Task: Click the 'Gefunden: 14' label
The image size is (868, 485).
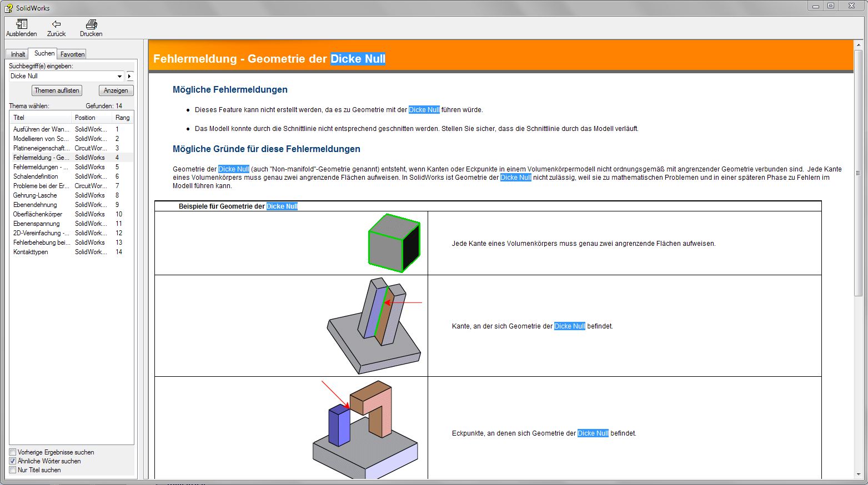Action: point(104,106)
